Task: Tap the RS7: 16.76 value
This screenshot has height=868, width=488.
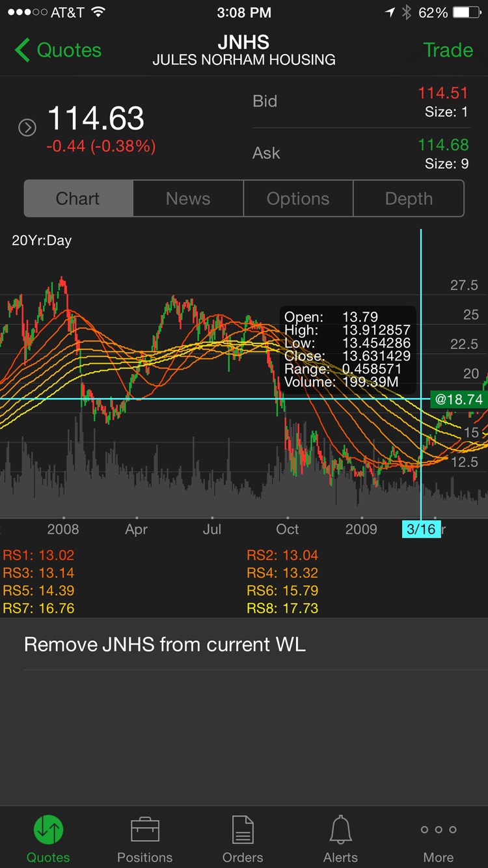Action: coord(38,608)
